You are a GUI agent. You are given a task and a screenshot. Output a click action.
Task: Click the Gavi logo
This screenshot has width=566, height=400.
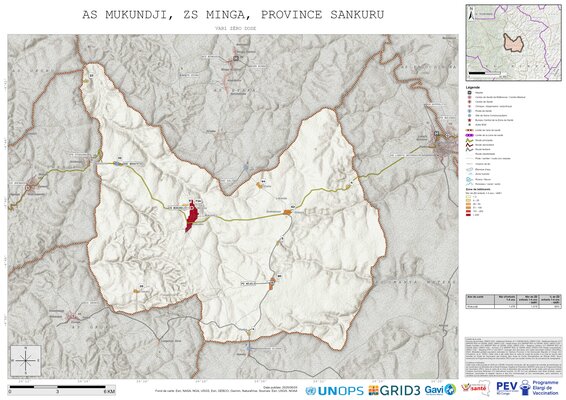tap(440, 390)
